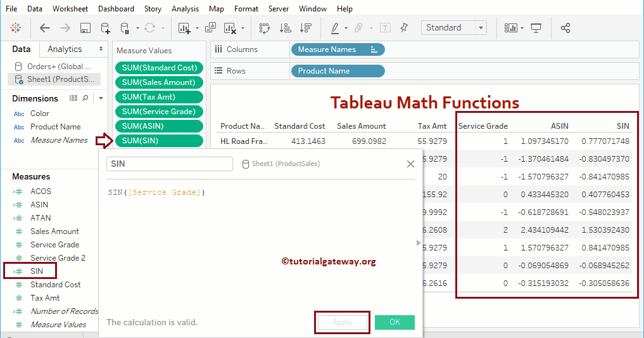Select the SUM(ASIN) pill
Screen dimensions: 644x338
160,126
